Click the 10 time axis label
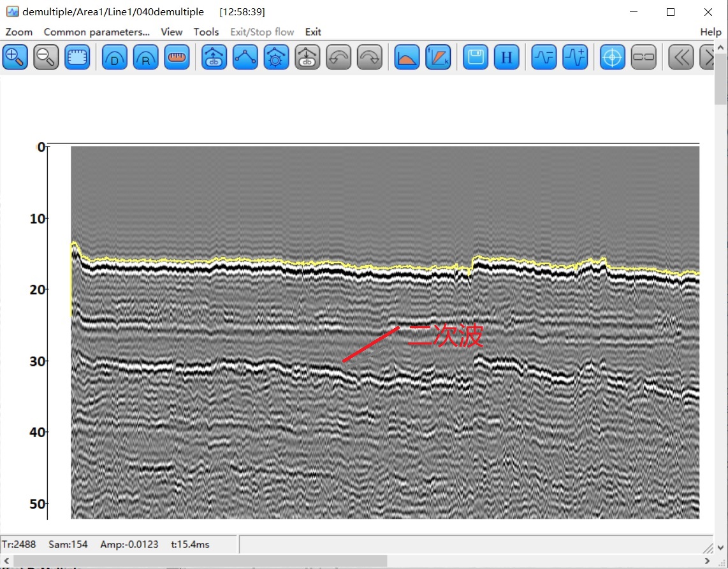The width and height of the screenshot is (728, 569). [x=38, y=219]
